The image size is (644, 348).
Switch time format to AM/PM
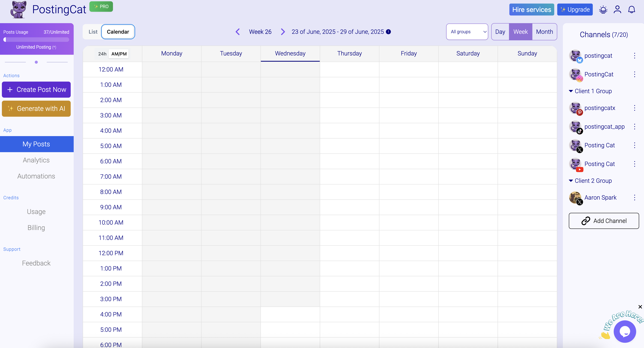point(119,54)
